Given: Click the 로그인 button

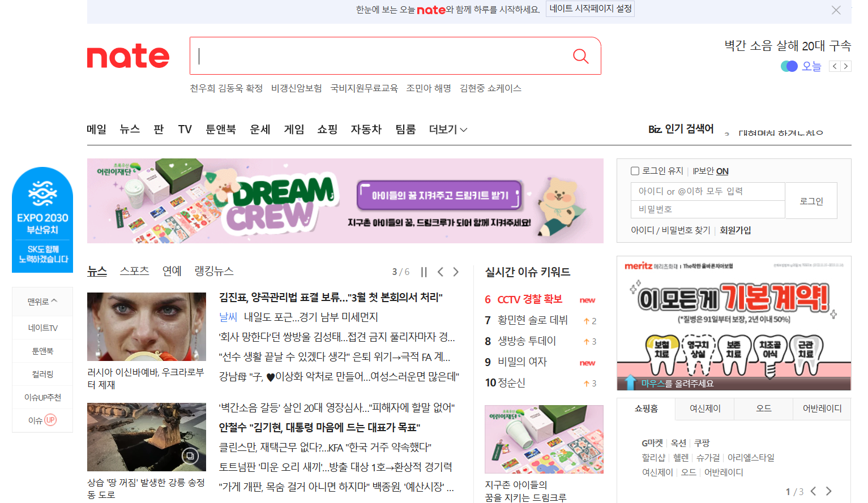Looking at the screenshot, I should coord(811,200).
